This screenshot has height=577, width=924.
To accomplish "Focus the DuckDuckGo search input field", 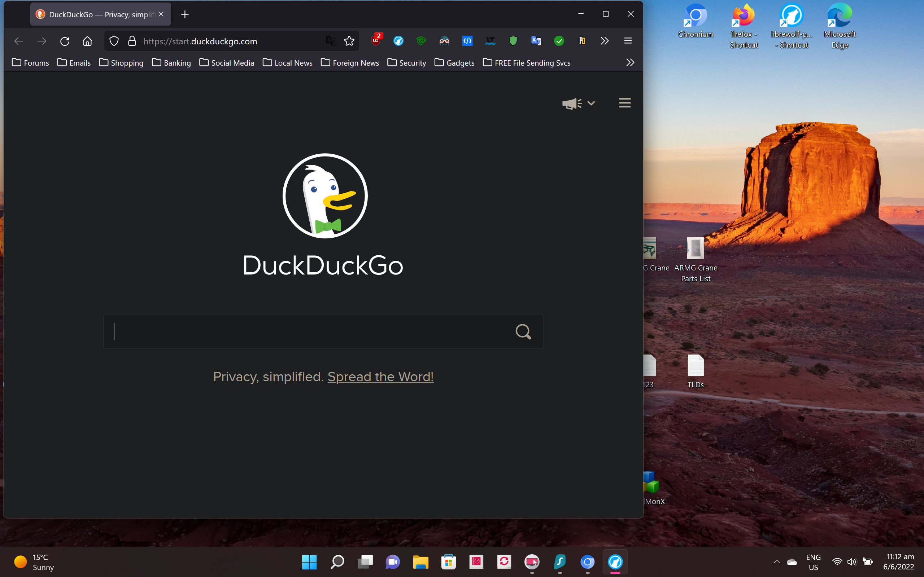I will pyautogui.click(x=305, y=332).
